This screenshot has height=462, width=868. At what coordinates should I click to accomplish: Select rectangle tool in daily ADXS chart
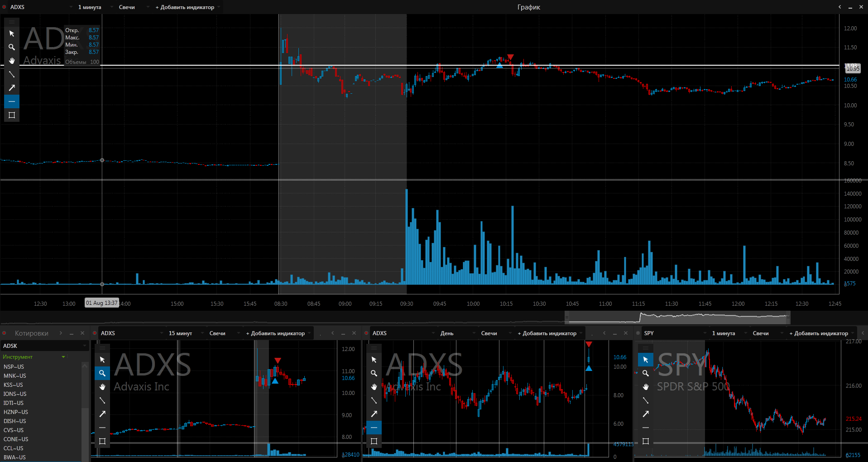[374, 441]
